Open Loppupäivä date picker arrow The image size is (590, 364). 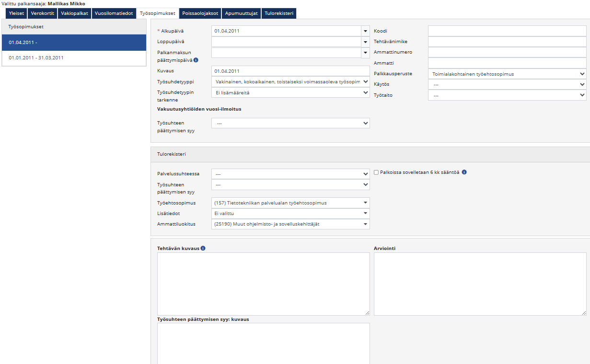[x=365, y=42]
